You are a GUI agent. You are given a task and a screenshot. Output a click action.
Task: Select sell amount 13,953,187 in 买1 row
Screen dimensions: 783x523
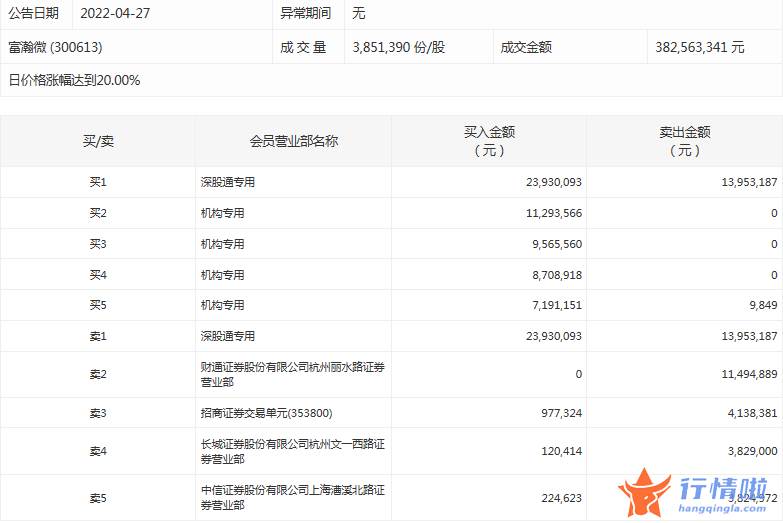(x=749, y=182)
